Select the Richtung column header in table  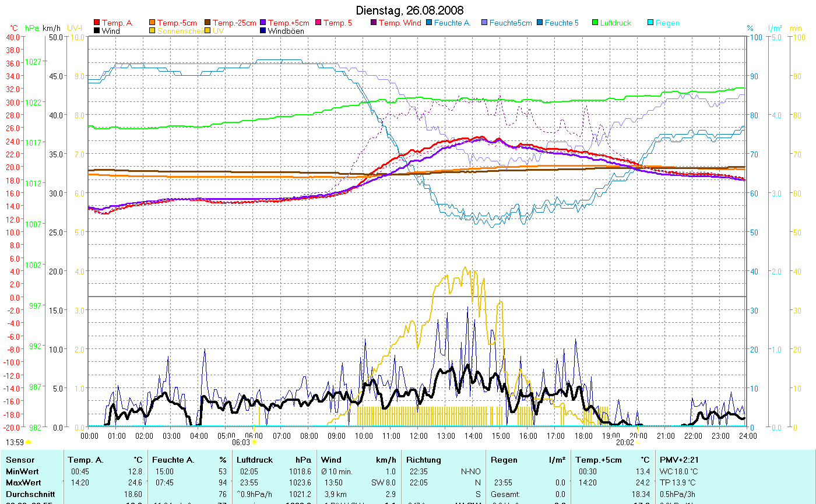click(x=424, y=460)
